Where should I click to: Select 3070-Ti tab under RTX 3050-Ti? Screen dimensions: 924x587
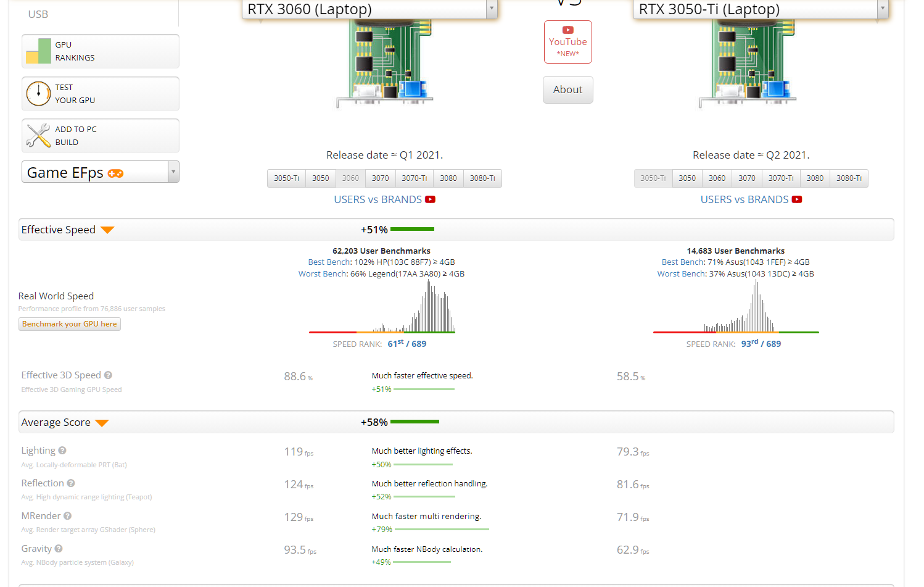(781, 178)
